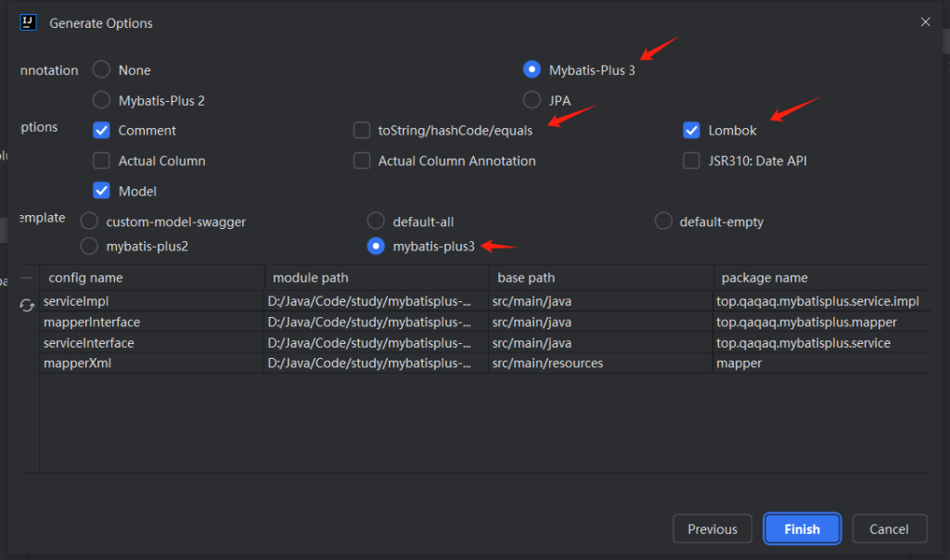Select the Mybatis-Plus 3 annotation radio button
This screenshot has width=950, height=560.
point(532,70)
